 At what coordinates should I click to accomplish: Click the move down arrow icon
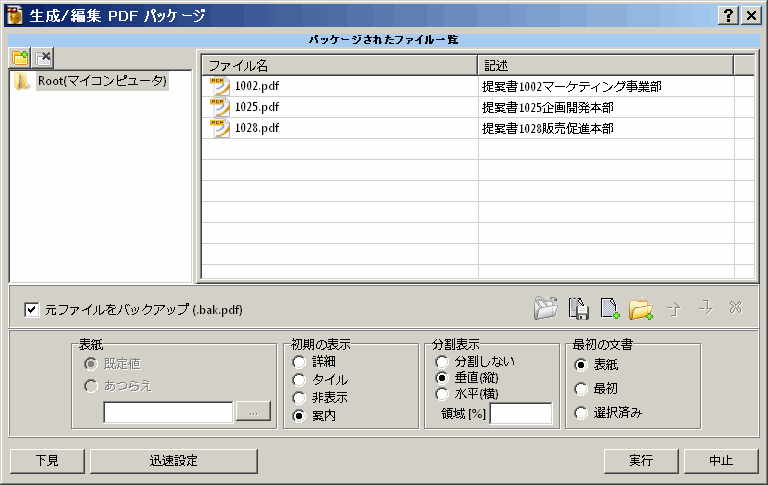[705, 308]
